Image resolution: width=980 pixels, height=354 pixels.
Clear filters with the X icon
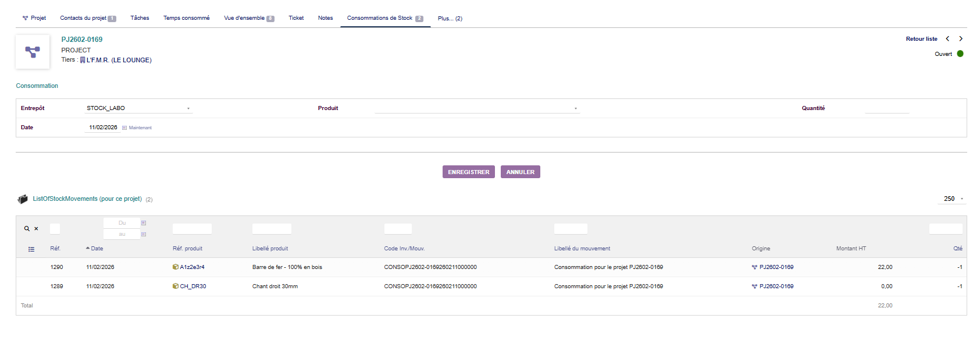[36, 229]
